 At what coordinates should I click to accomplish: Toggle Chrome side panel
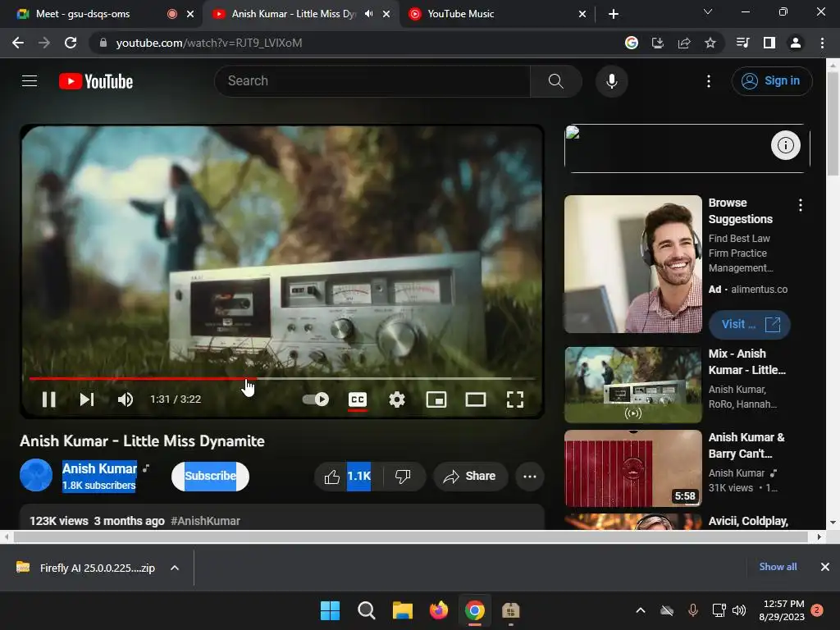point(769,43)
